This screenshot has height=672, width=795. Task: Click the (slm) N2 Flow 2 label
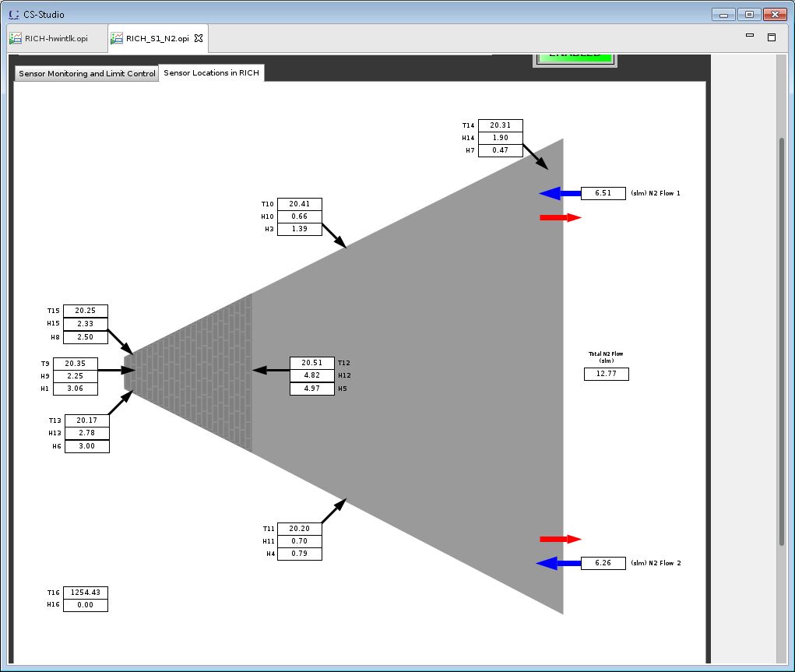tap(656, 563)
